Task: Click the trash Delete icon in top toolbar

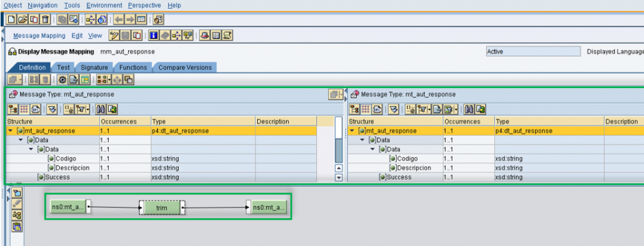Action: click(45, 20)
